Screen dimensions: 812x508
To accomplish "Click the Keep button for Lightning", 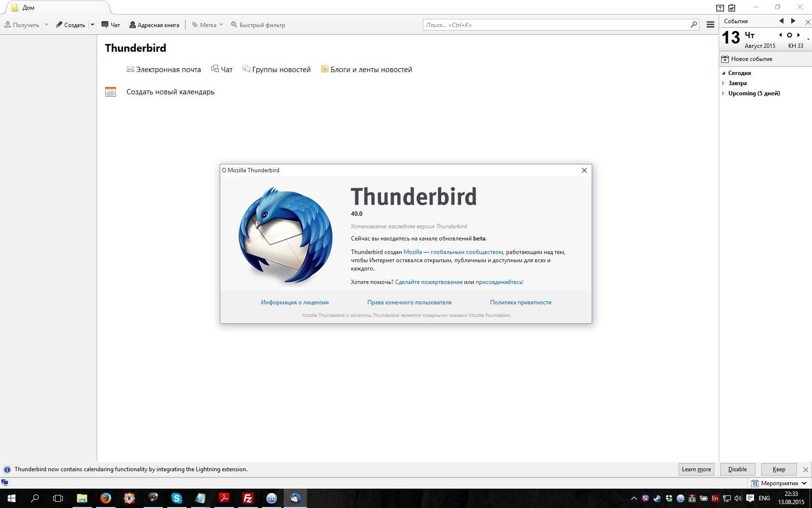I will tap(779, 469).
